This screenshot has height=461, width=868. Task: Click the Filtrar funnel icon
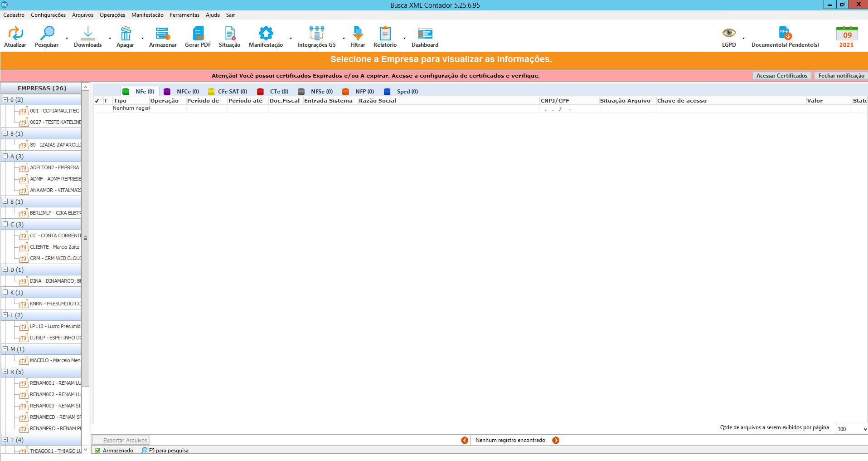(x=358, y=33)
